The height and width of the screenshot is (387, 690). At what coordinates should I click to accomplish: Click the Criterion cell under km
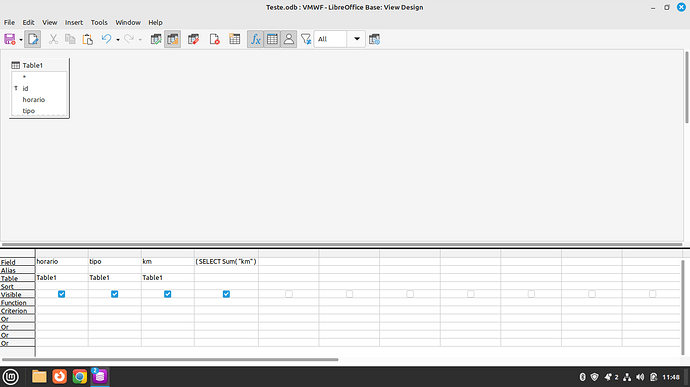168,310
